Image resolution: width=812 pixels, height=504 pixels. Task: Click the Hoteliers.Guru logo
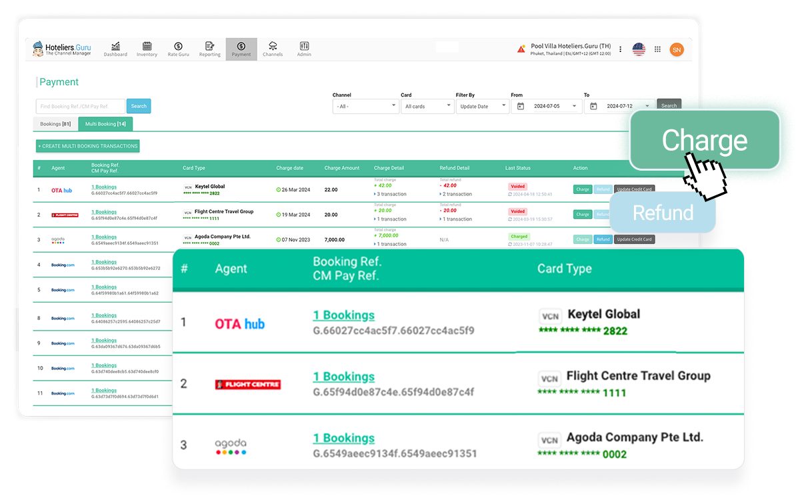coord(62,49)
